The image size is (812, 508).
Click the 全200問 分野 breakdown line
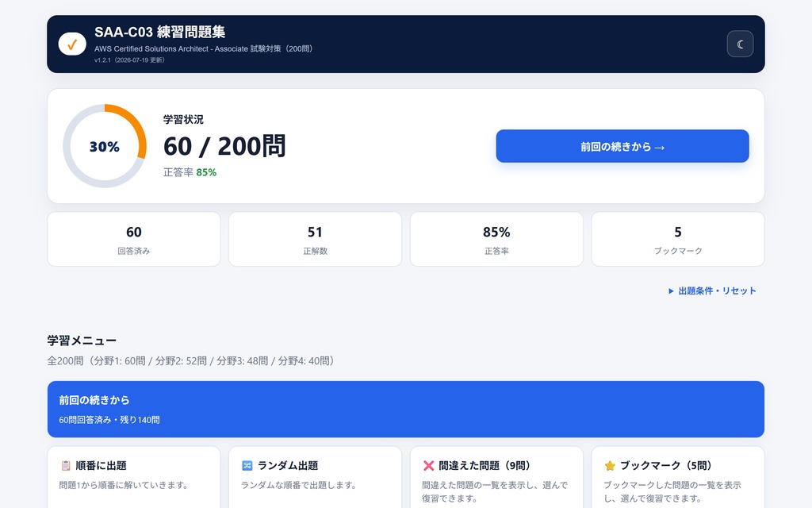coord(190,361)
